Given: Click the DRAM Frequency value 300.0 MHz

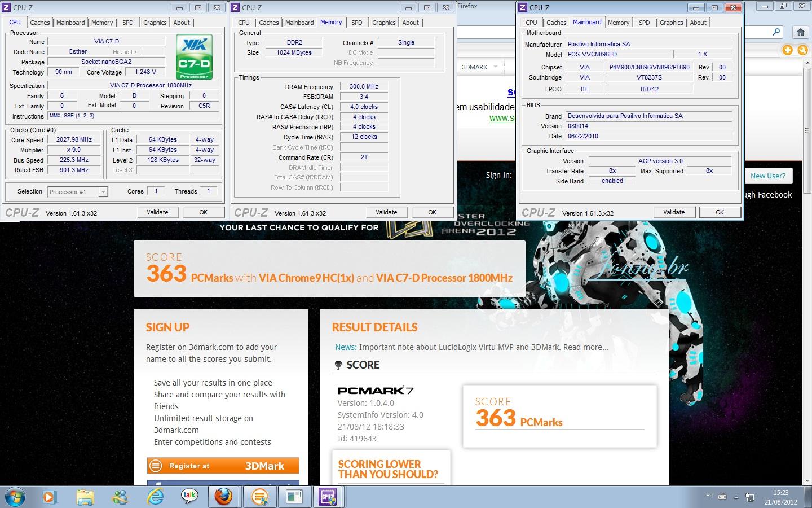Looking at the screenshot, I should 364,86.
